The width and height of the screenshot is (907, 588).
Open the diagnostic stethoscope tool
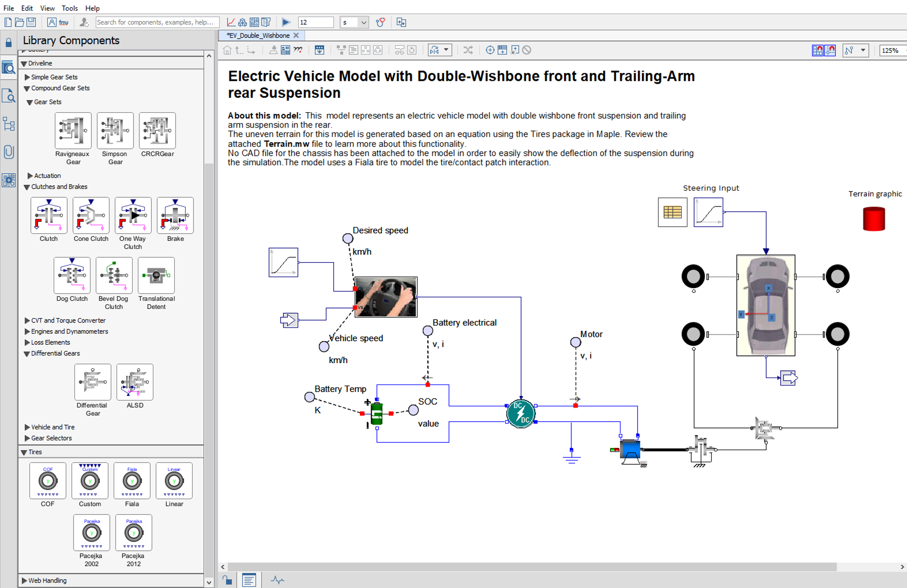pos(381,22)
